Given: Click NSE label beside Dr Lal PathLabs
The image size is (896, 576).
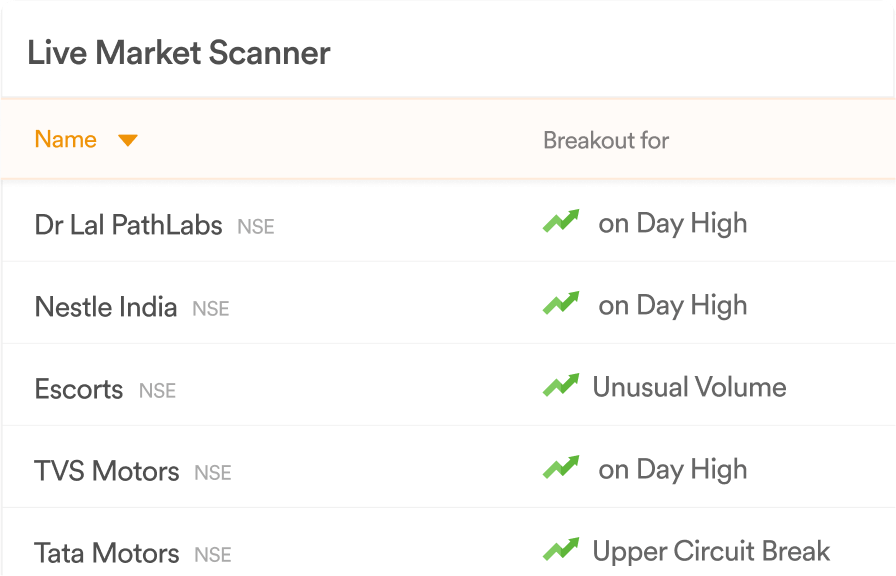Looking at the screenshot, I should point(256,227).
